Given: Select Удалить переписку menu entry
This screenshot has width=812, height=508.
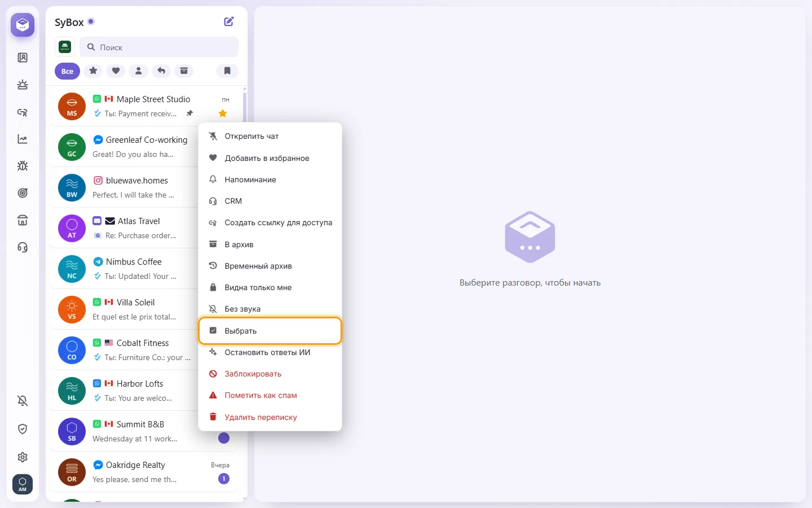Looking at the screenshot, I should (x=270, y=417).
